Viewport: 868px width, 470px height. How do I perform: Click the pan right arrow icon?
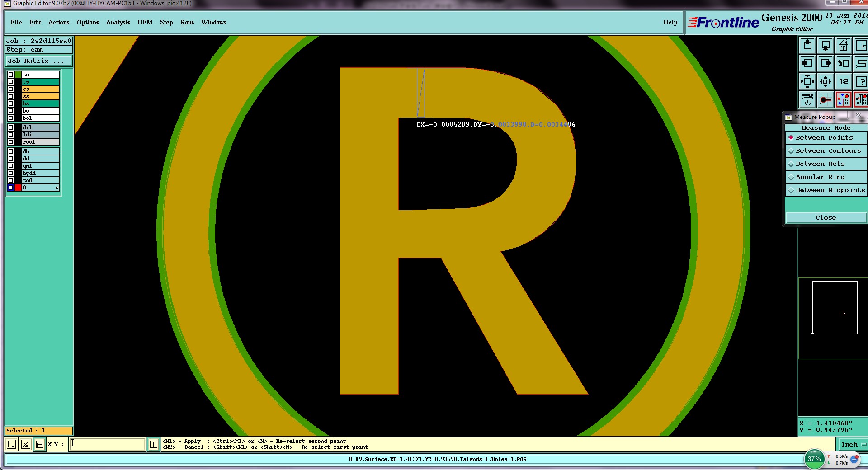click(x=826, y=63)
